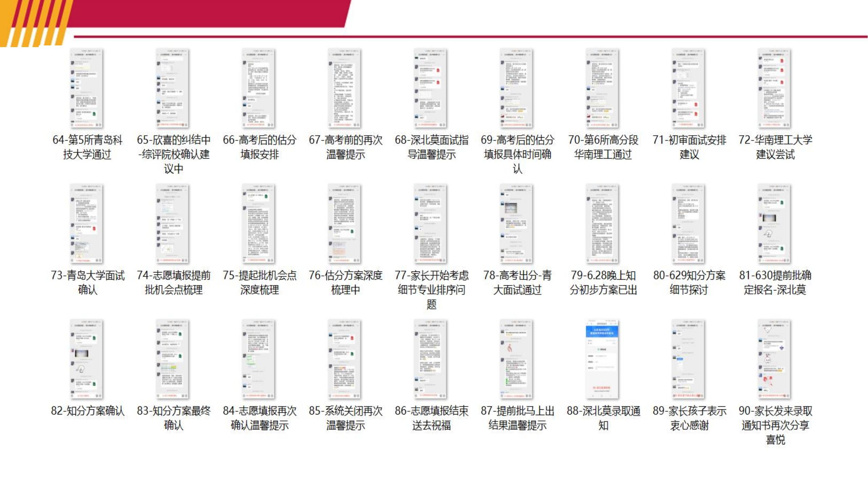868x488 pixels.
Task: Select caption text 76-估分方案深度梳理中
Action: click(x=345, y=283)
